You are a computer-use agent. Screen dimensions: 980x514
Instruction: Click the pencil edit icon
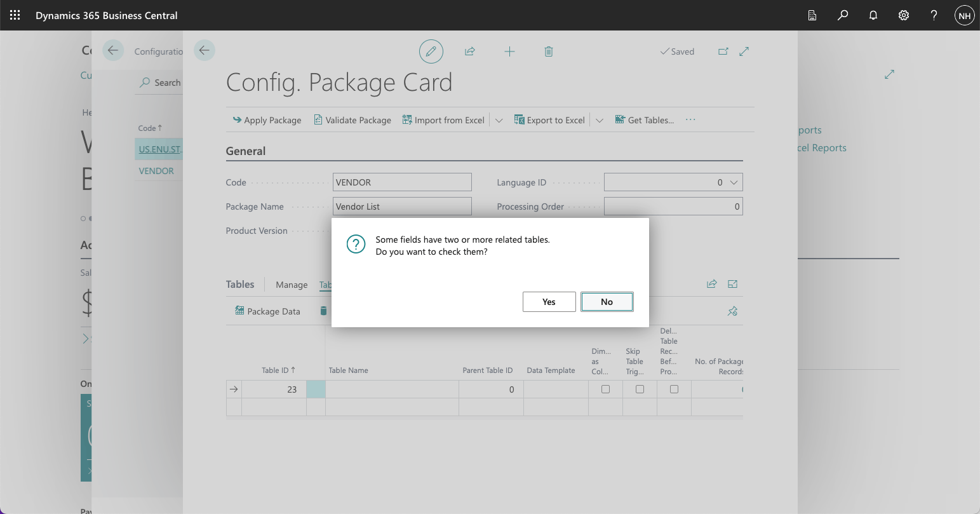click(431, 51)
